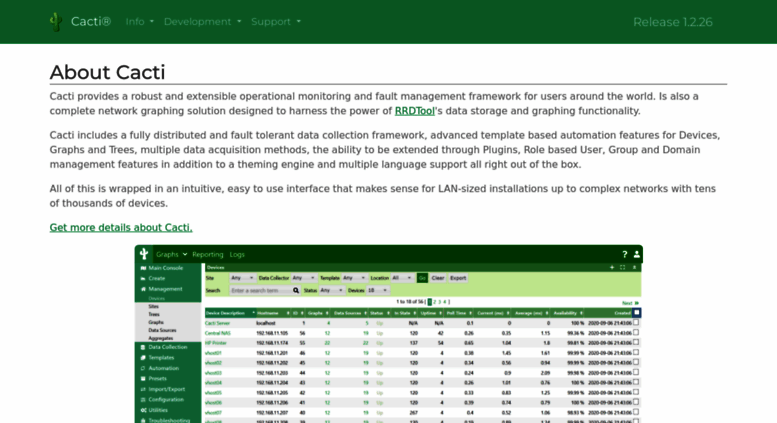Expand the Data Collection sidebar section
This screenshot has height=423, width=777.
(167, 347)
